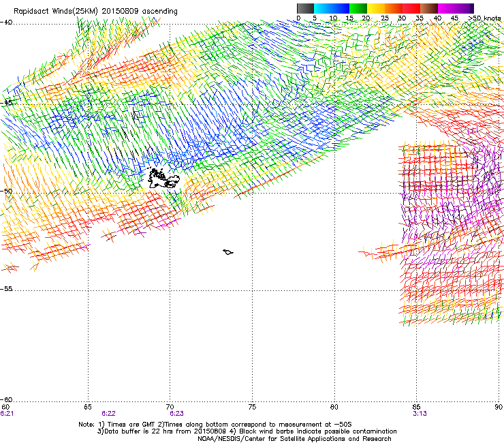Image resolution: width=504 pixels, height=443 pixels.
Task: Click the brown 35-40 knots legend segment
Action: coord(429,8)
